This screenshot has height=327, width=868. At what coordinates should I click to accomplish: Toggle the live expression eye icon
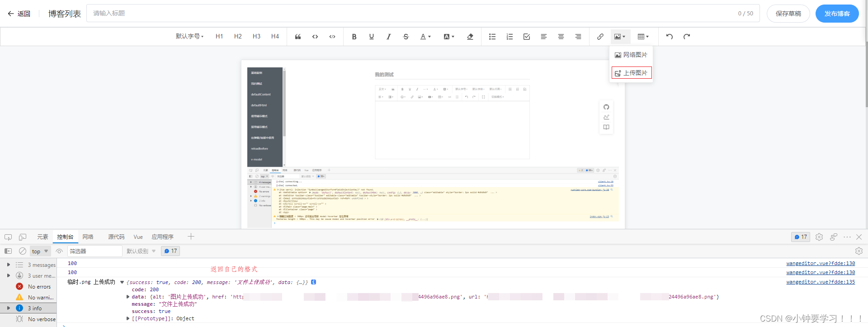tap(59, 251)
